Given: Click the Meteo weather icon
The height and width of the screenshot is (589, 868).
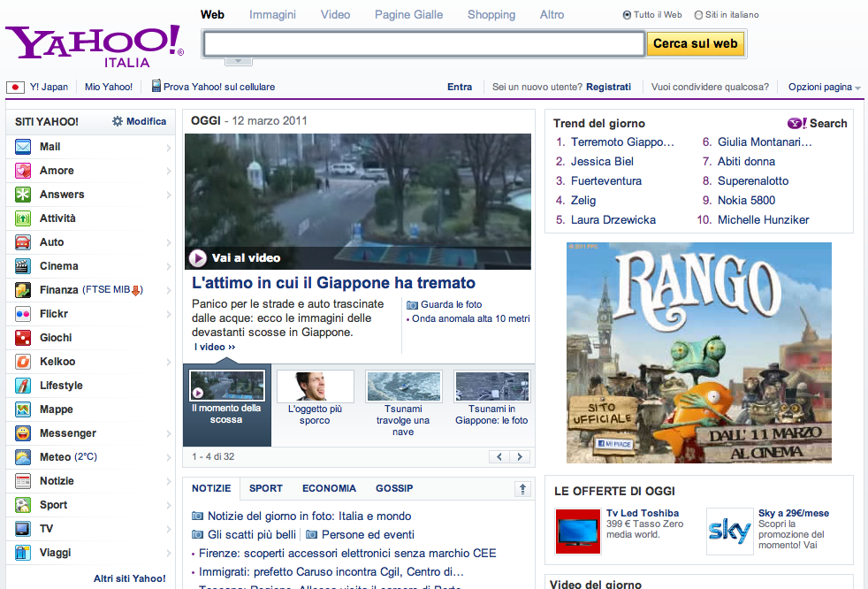Looking at the screenshot, I should [23, 457].
